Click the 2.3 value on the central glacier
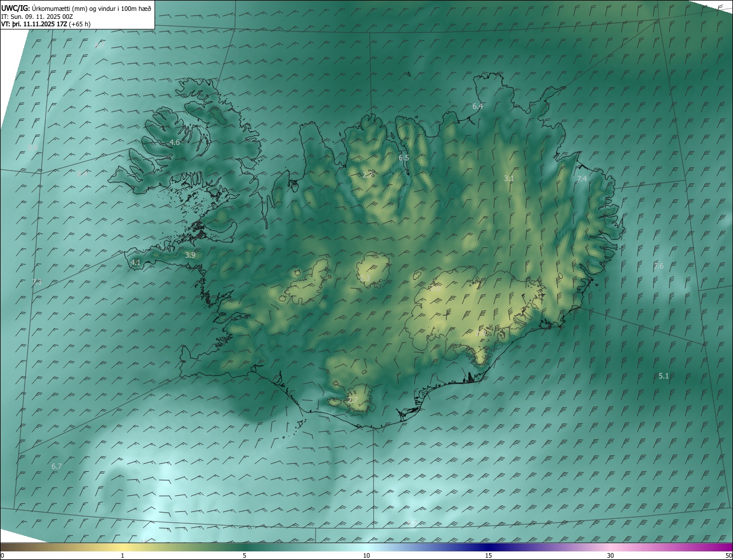The width and height of the screenshot is (733, 560). [365, 278]
